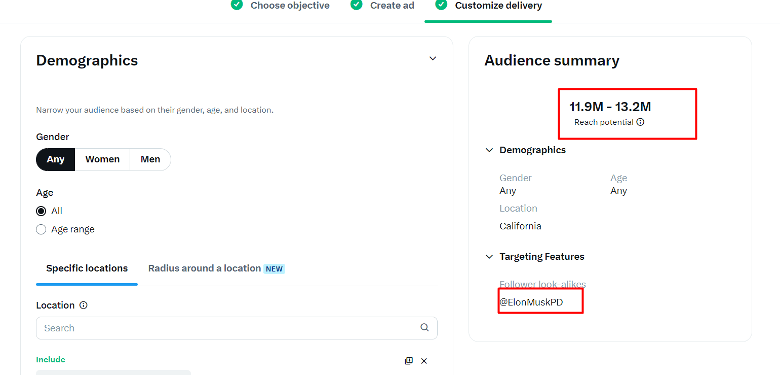
Task: Click the Choose objective checkmark icon
Action: 237,5
